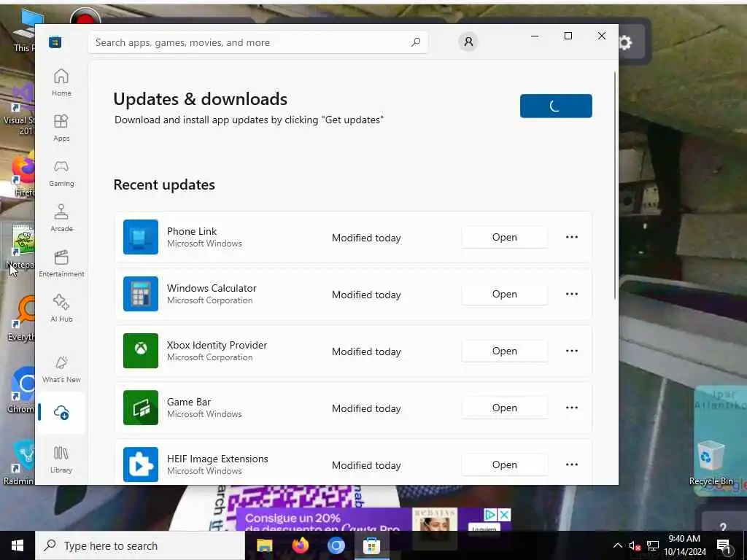Click the HEIF Image Extensions icon
Image resolution: width=747 pixels, height=560 pixels.
[141, 464]
